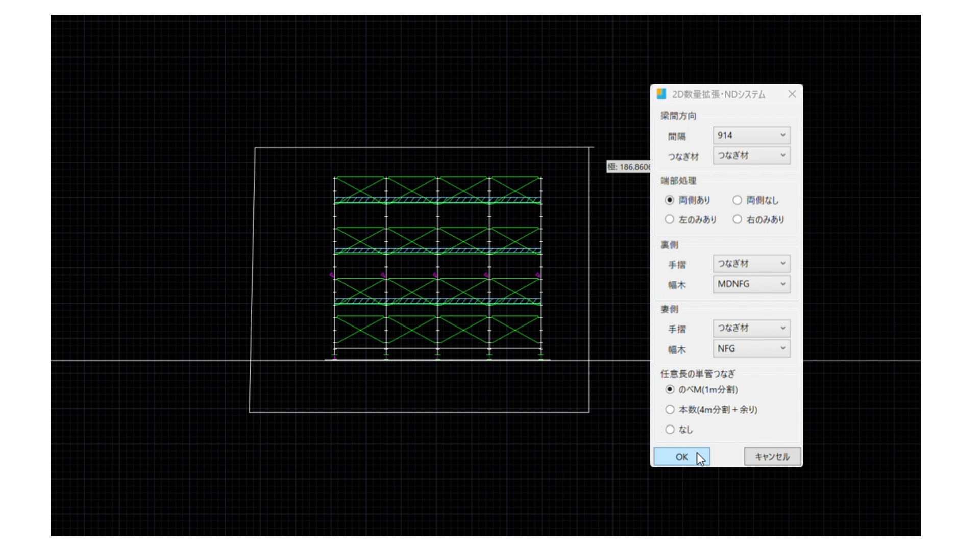Click the 極 186.86 coordinate tooltip
This screenshot has height=551, width=980.
(x=628, y=167)
